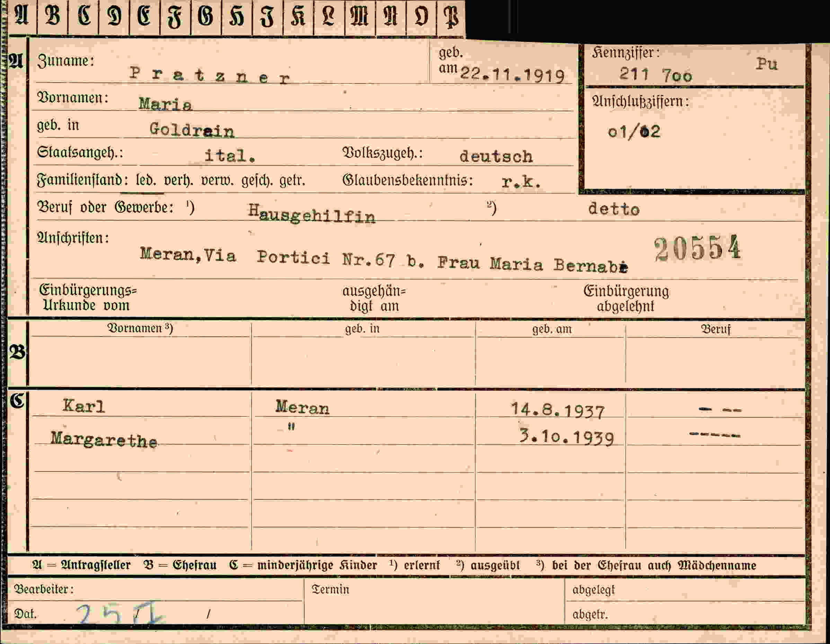Image resolution: width=830 pixels, height=644 pixels.
Task: Click the birth date "22.11.1919"
Action: click(x=512, y=75)
